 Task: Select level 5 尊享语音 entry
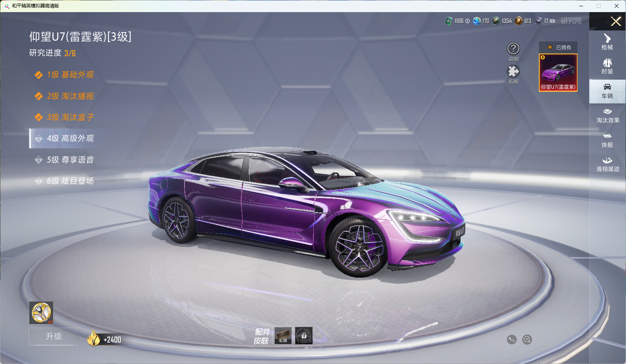(x=70, y=160)
